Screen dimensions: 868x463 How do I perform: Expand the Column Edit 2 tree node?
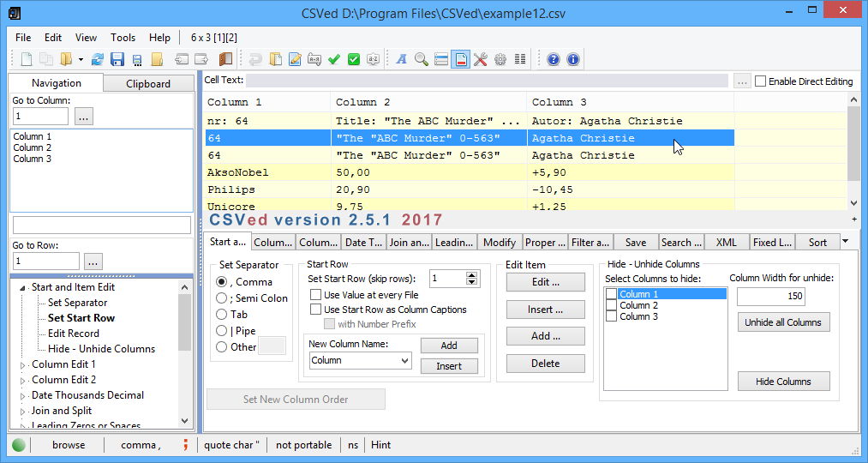22,381
